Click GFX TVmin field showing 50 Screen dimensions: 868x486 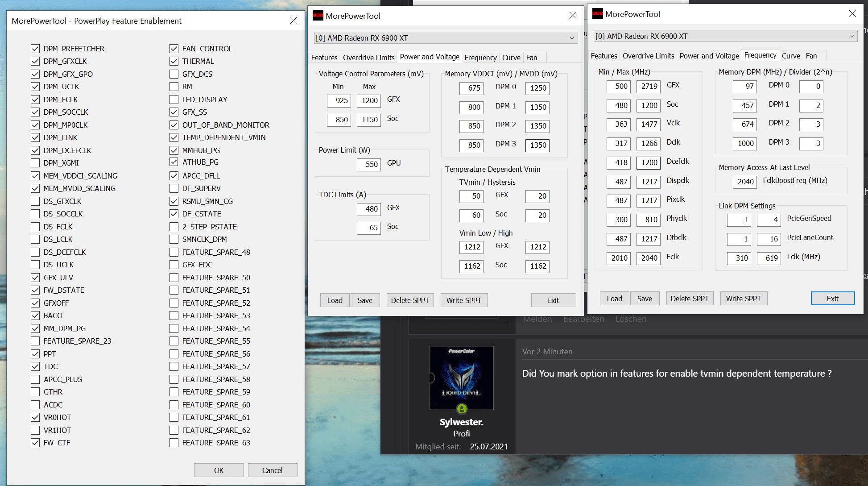tap(471, 196)
